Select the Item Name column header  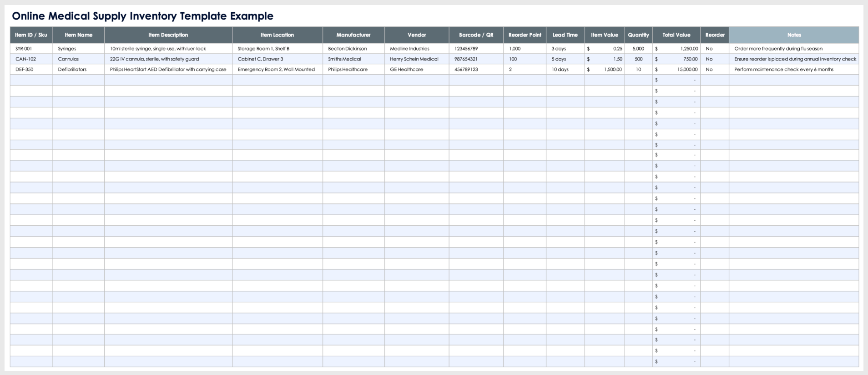click(78, 35)
